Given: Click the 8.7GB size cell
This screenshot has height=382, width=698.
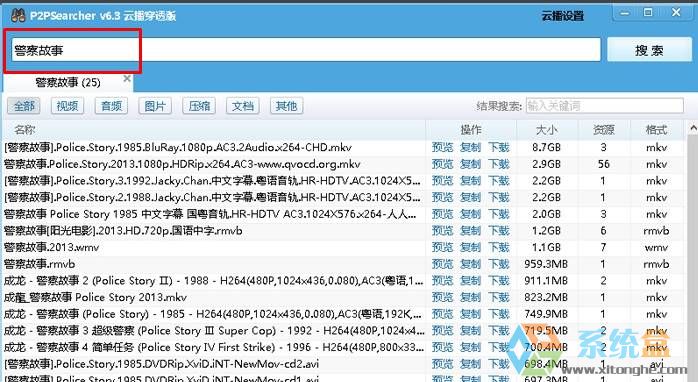Looking at the screenshot, I should [546, 147].
